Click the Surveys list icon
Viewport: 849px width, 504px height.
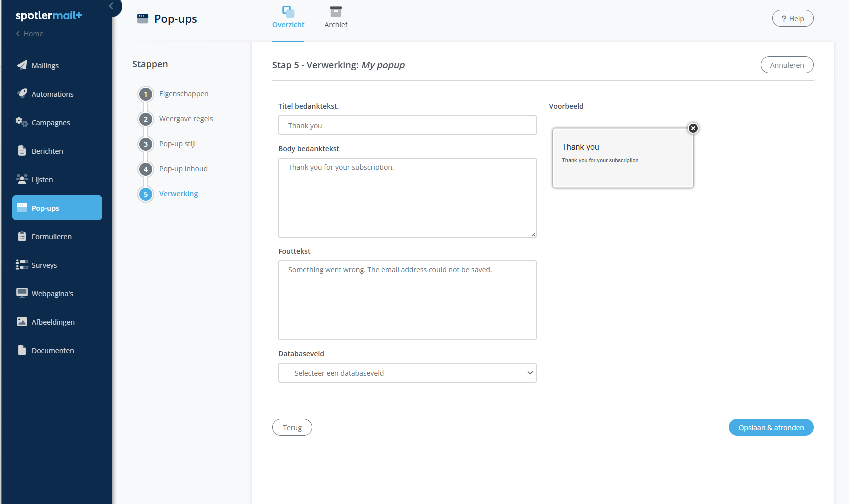(22, 265)
